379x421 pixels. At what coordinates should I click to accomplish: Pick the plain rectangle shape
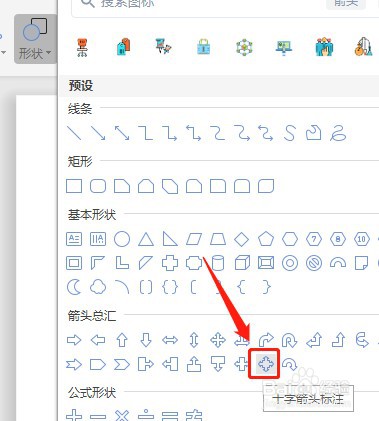74,186
